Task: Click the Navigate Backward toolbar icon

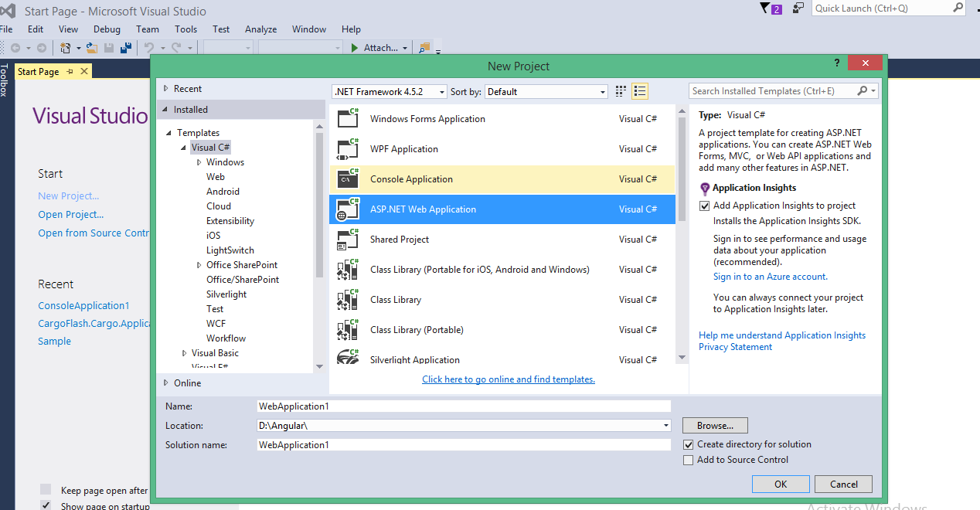Action: (15, 48)
